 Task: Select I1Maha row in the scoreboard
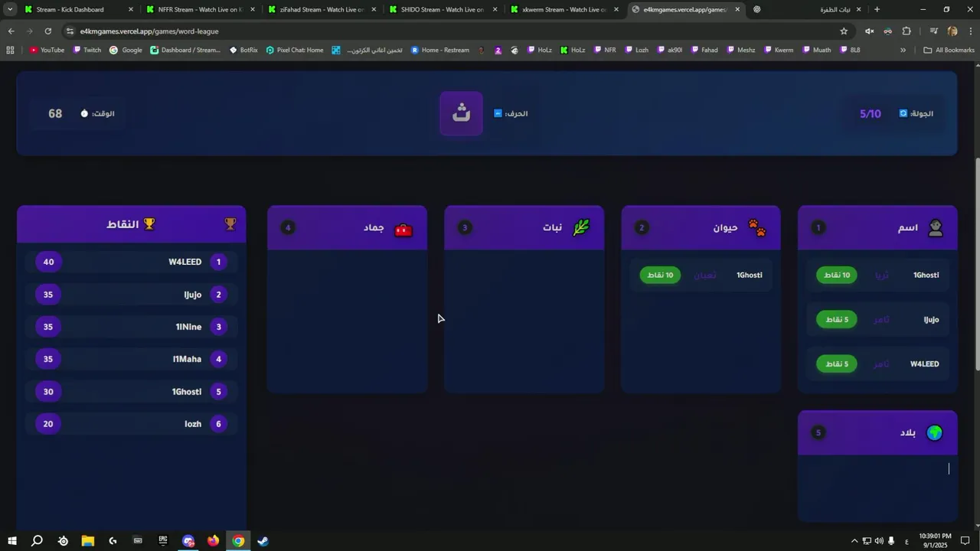click(131, 360)
